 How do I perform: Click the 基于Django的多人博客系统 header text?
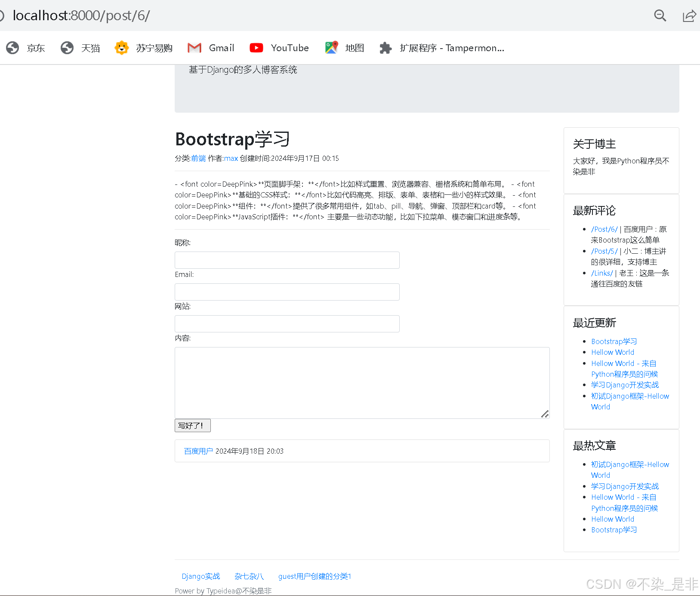pos(243,70)
